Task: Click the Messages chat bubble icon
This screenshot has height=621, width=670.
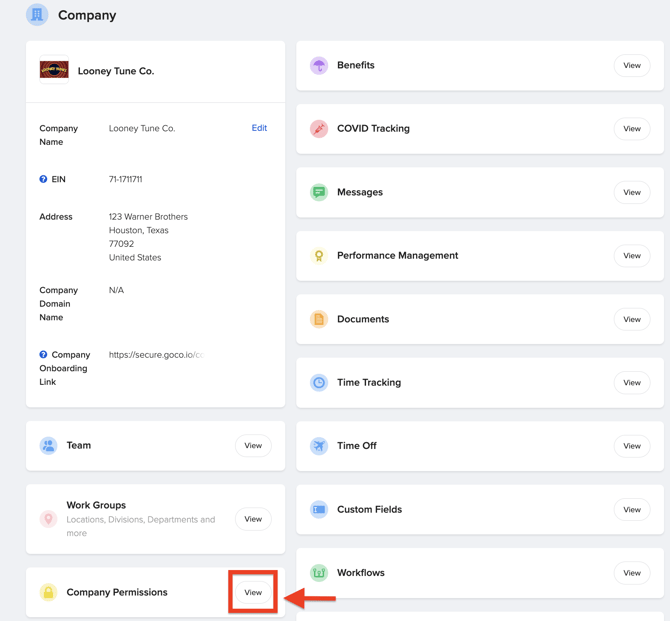Action: (319, 192)
